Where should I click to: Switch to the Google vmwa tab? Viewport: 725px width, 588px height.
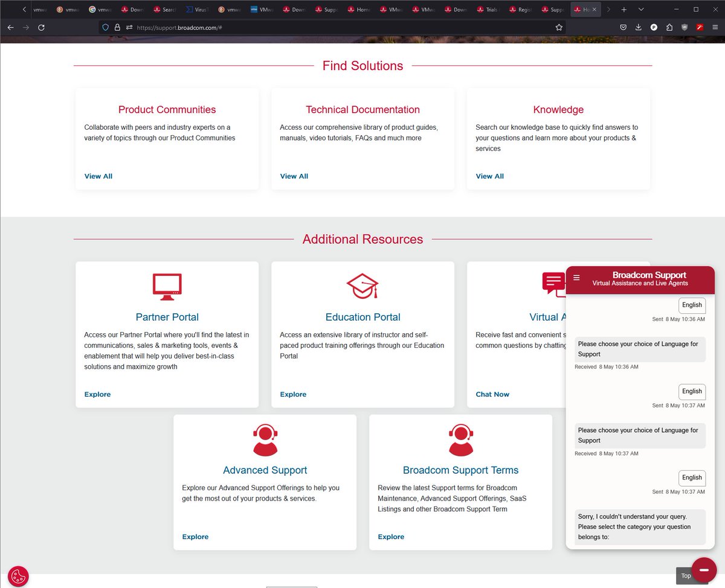[100, 10]
